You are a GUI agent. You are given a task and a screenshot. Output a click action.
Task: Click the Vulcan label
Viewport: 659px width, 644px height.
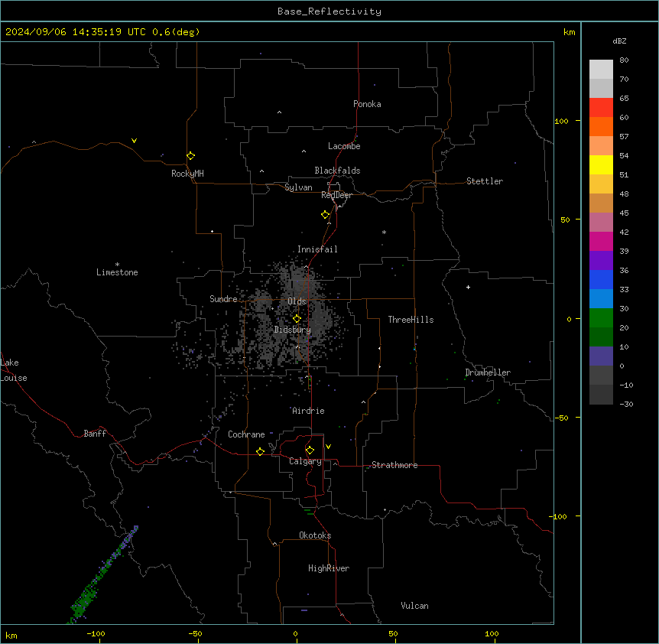coord(414,606)
